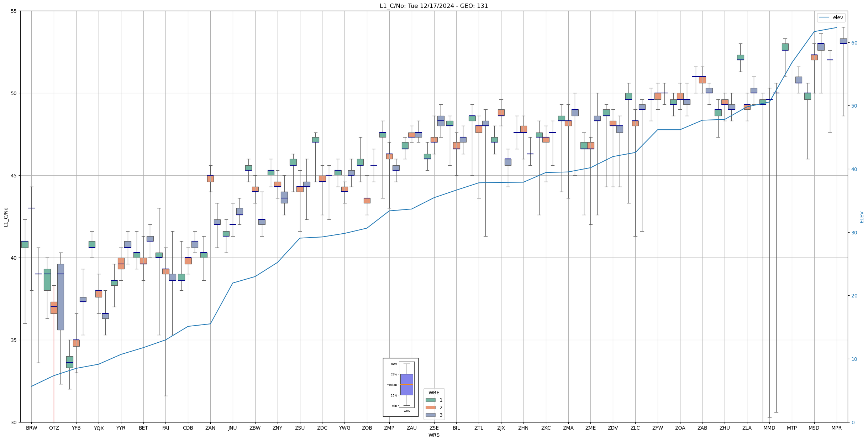Click the boxplot key inset diagram
Screen dimensions: 868x441
(x=400, y=387)
